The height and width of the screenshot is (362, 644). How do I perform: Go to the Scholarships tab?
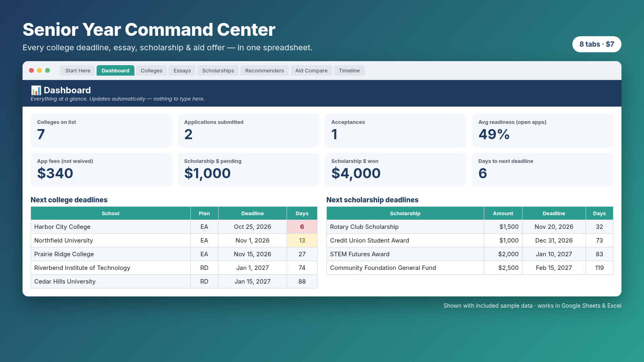coord(218,70)
